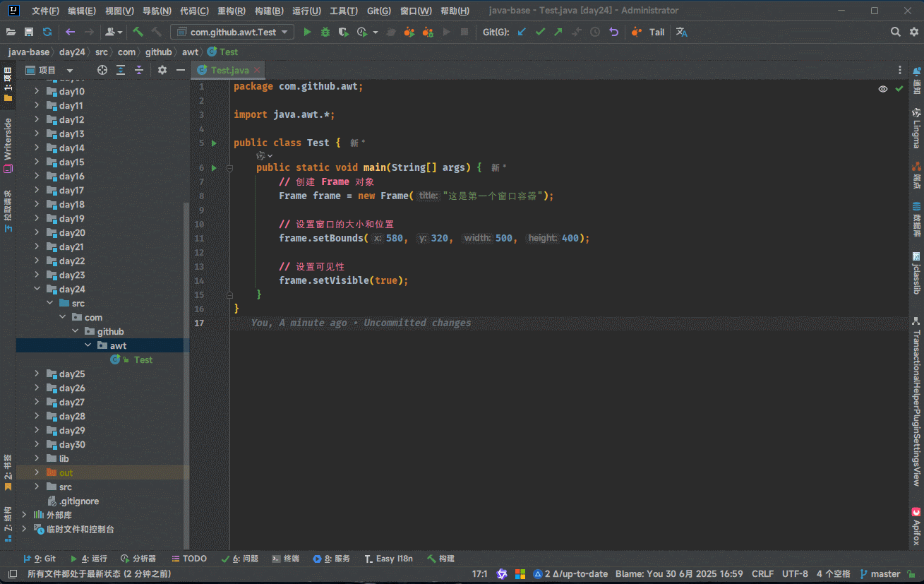Viewport: 924px width, 584px height.
Task: Click the translate icon in toolbar
Action: (x=681, y=32)
